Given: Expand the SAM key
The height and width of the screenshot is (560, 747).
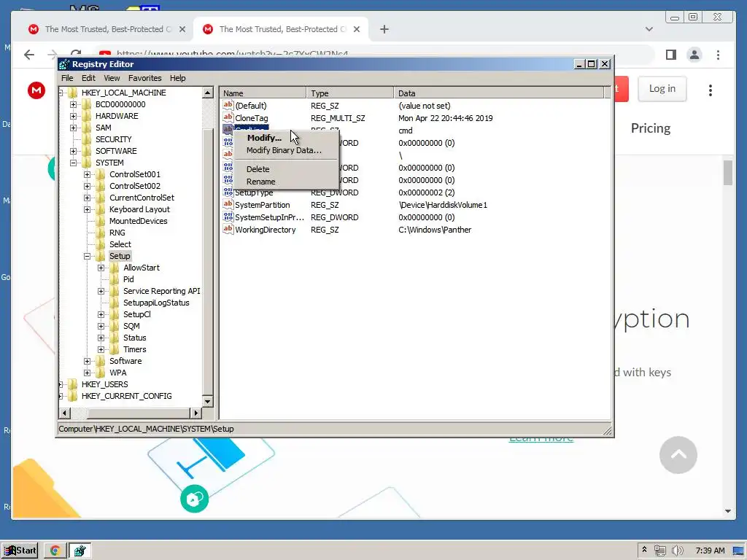Looking at the screenshot, I should pos(74,128).
